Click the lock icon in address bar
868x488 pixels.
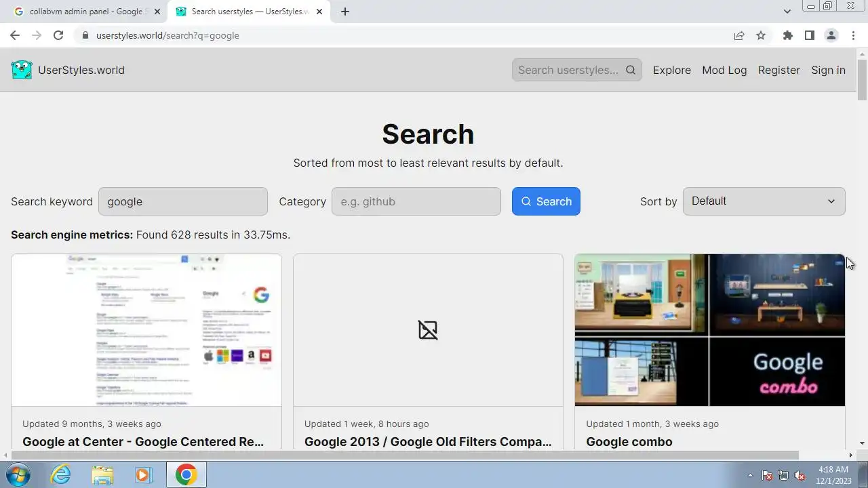click(x=85, y=35)
